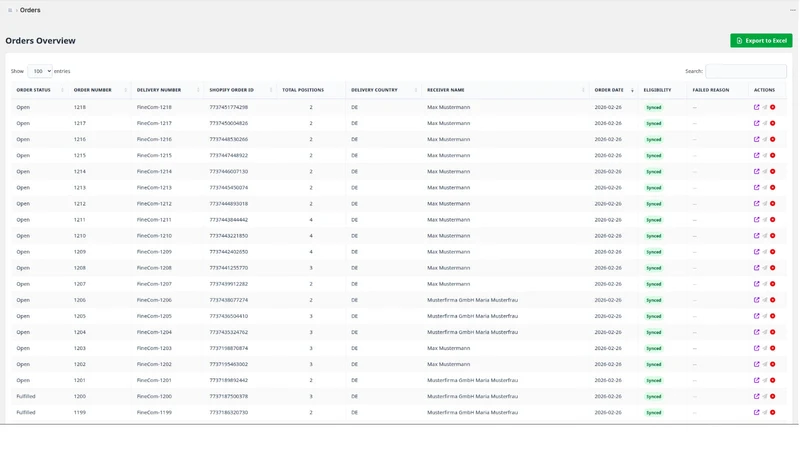Screen dimensions: 800x450
Task: Sort table by Receiver Name column
Action: (505, 90)
